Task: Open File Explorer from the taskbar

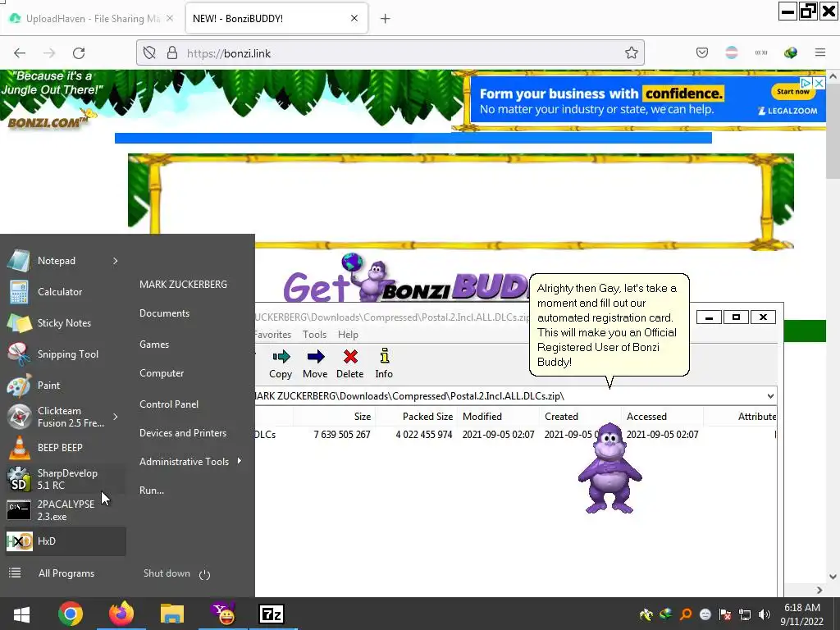Action: pyautogui.click(x=172, y=614)
